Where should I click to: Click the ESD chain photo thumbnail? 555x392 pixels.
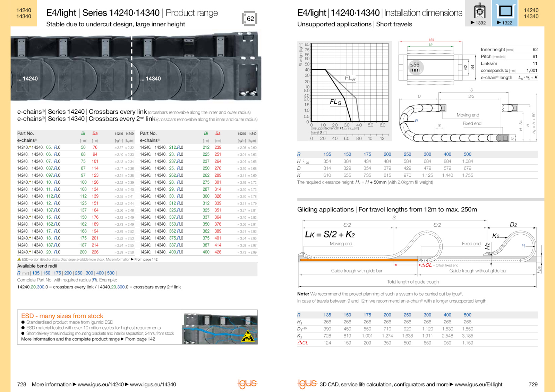click(x=220, y=328)
